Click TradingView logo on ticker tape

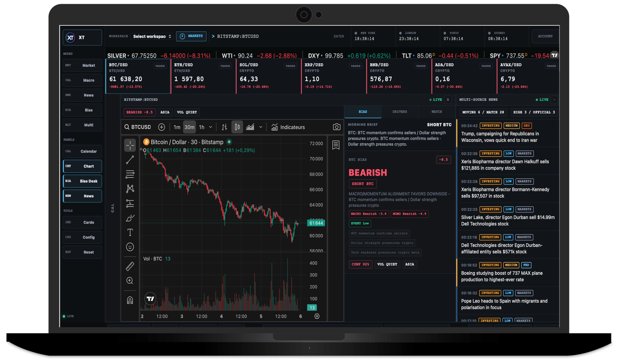click(554, 55)
